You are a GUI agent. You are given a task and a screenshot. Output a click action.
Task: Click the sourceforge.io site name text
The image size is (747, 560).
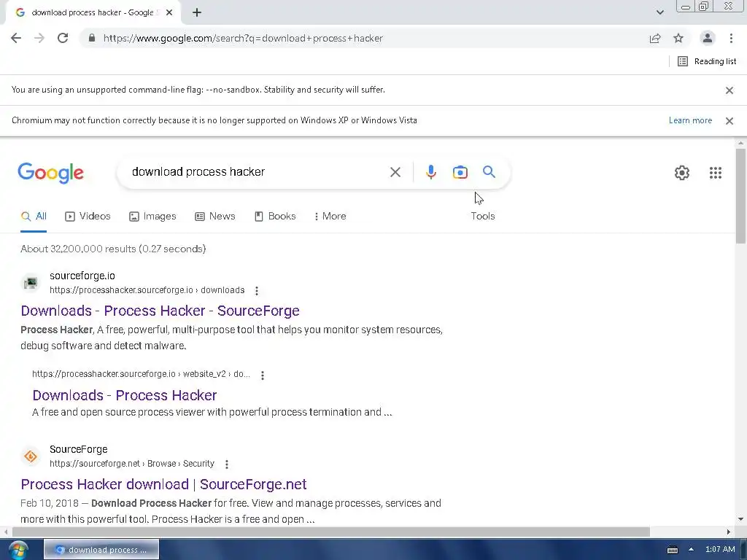click(x=82, y=276)
